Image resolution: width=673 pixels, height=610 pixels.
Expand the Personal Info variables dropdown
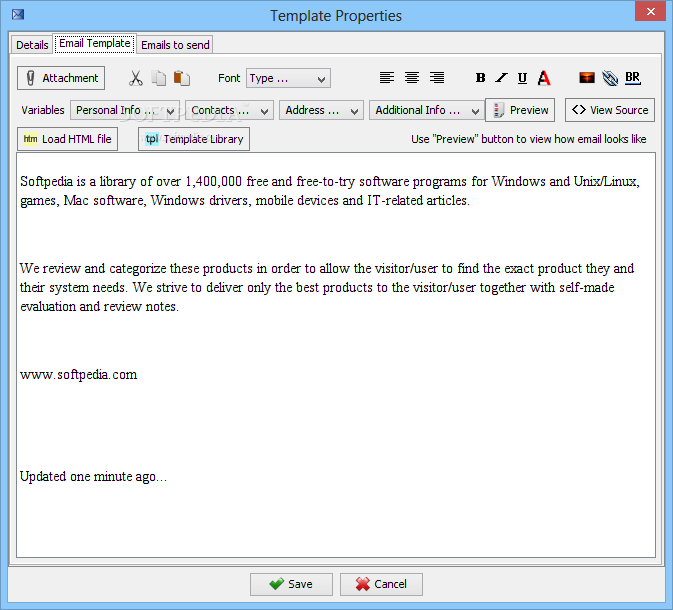click(x=125, y=110)
